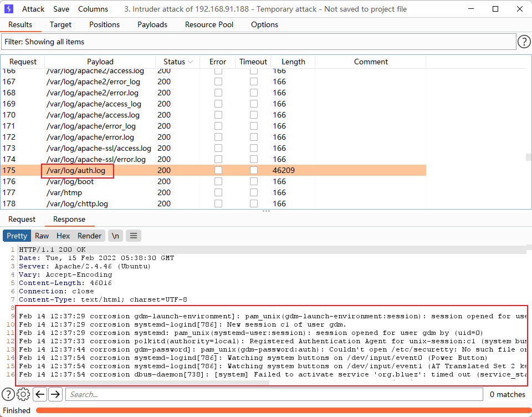Switch response view to Raw

(42, 236)
